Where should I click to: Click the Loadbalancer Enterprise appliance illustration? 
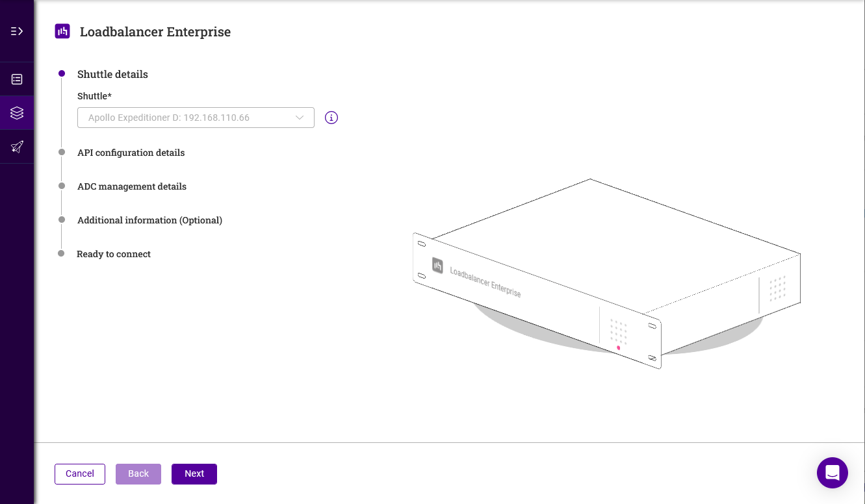[x=606, y=274]
